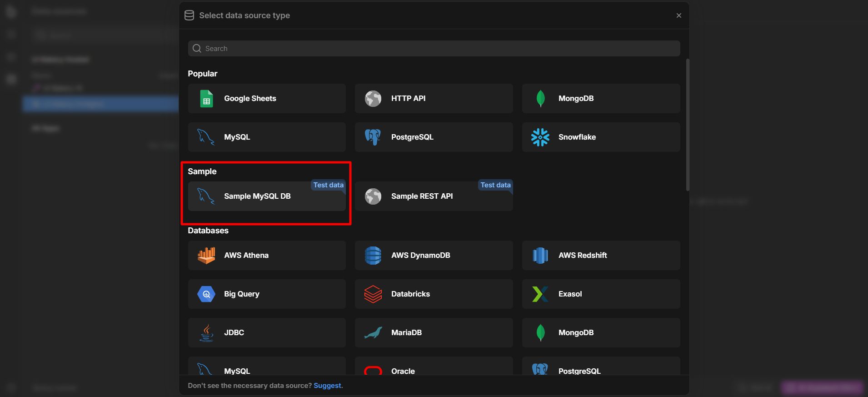
Task: Click the MongoDB label under Popular
Action: pyautogui.click(x=576, y=99)
